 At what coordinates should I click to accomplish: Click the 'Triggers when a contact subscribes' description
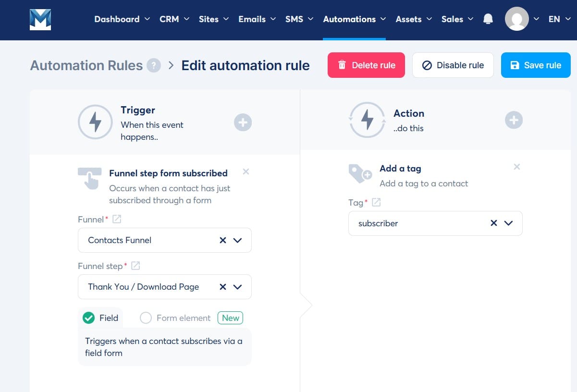[164, 347]
